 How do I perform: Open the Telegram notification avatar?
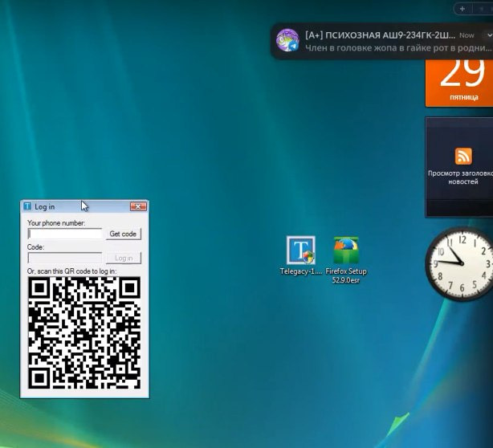click(x=287, y=40)
